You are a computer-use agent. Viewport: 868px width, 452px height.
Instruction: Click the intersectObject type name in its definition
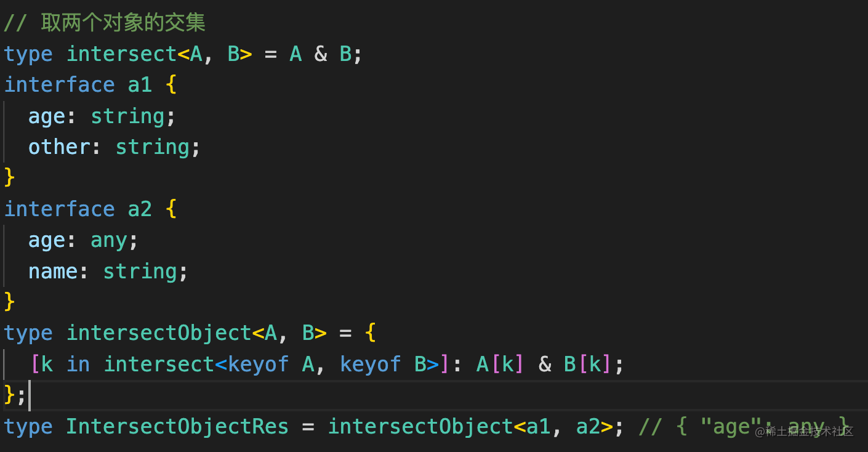pos(159,333)
